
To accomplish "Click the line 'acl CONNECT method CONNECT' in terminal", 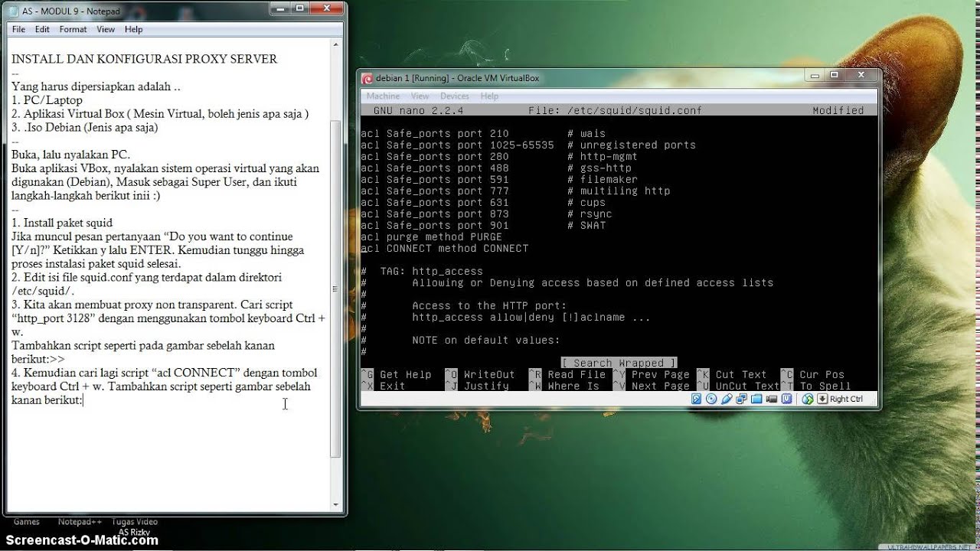I will [444, 249].
